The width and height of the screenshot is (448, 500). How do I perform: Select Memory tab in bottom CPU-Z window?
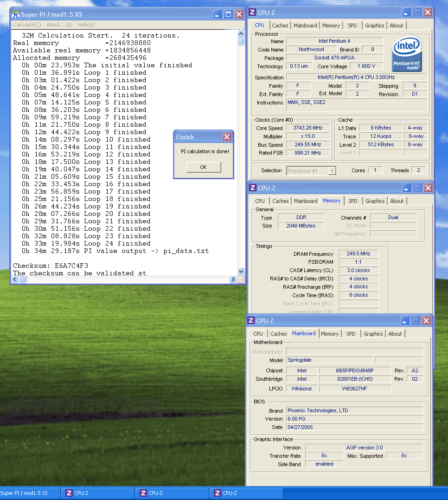pos(330,333)
